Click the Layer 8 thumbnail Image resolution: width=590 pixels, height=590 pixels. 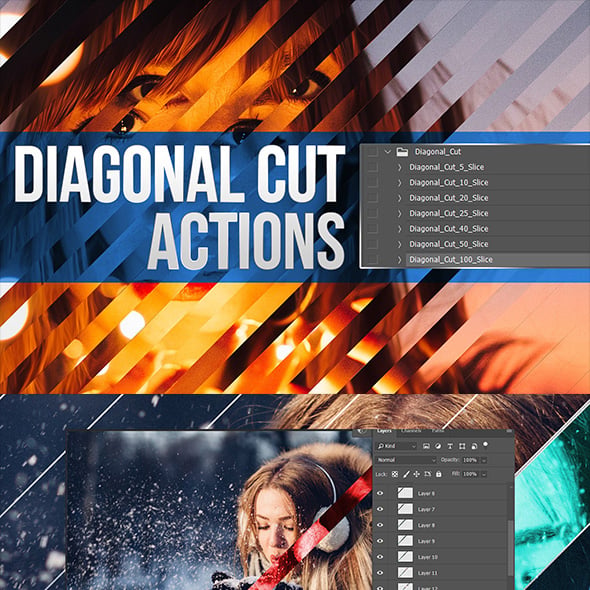click(x=405, y=525)
